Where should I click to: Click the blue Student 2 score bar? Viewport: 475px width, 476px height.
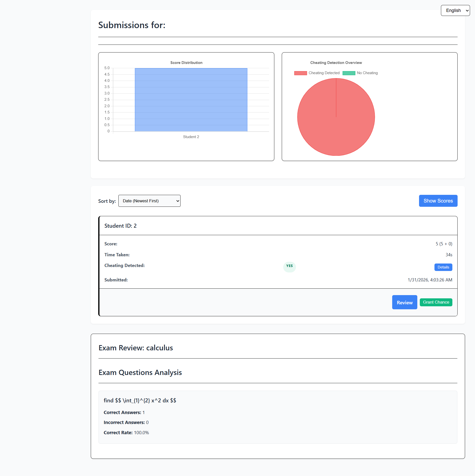coord(191,100)
